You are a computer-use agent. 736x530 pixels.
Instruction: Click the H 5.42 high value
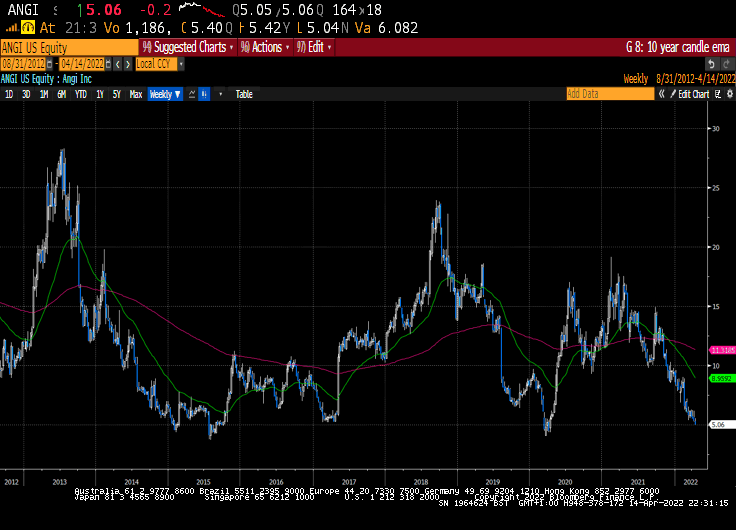point(263,28)
